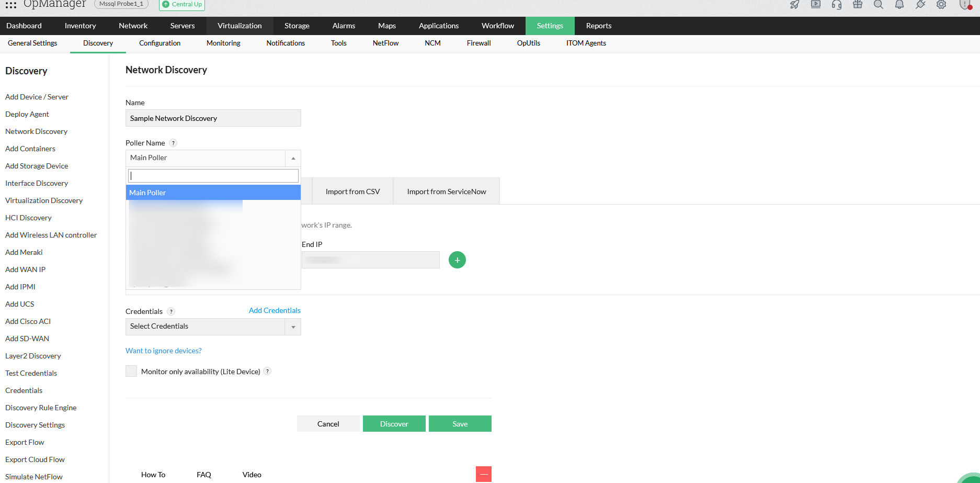Viewport: 980px width, 483px height.
Task: Click the plug integrations icon
Action: click(x=920, y=5)
